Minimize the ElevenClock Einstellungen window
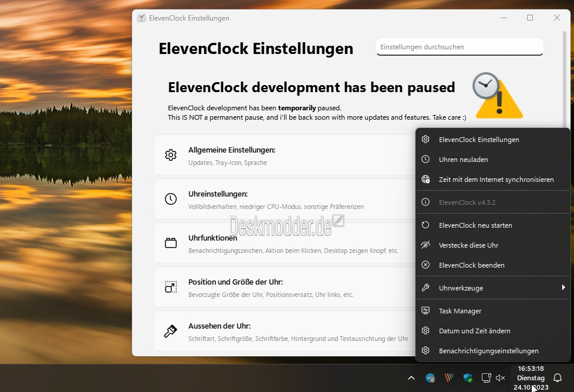 coord(504,18)
